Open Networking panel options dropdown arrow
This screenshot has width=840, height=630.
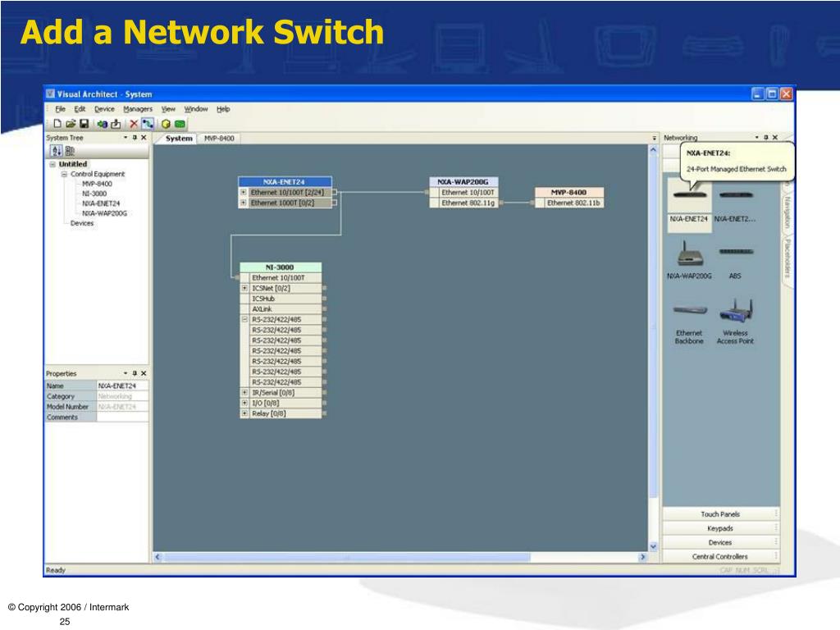pyautogui.click(x=756, y=138)
